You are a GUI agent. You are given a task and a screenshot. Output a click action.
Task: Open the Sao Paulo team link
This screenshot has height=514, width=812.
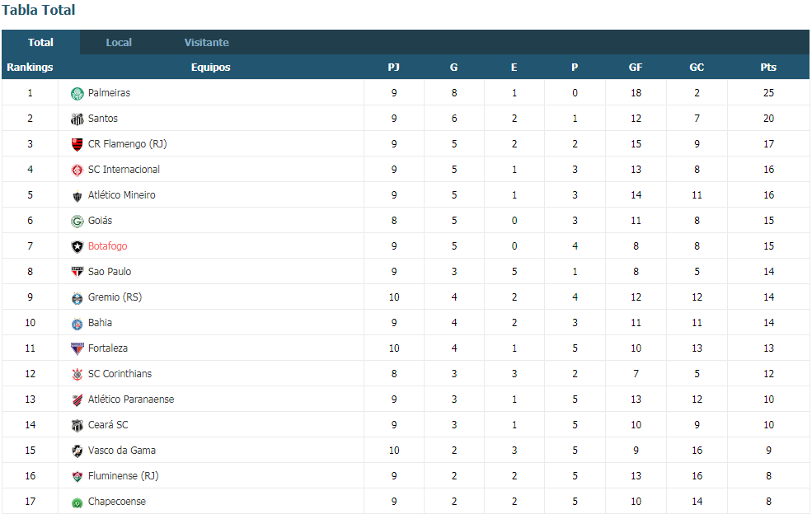(110, 271)
